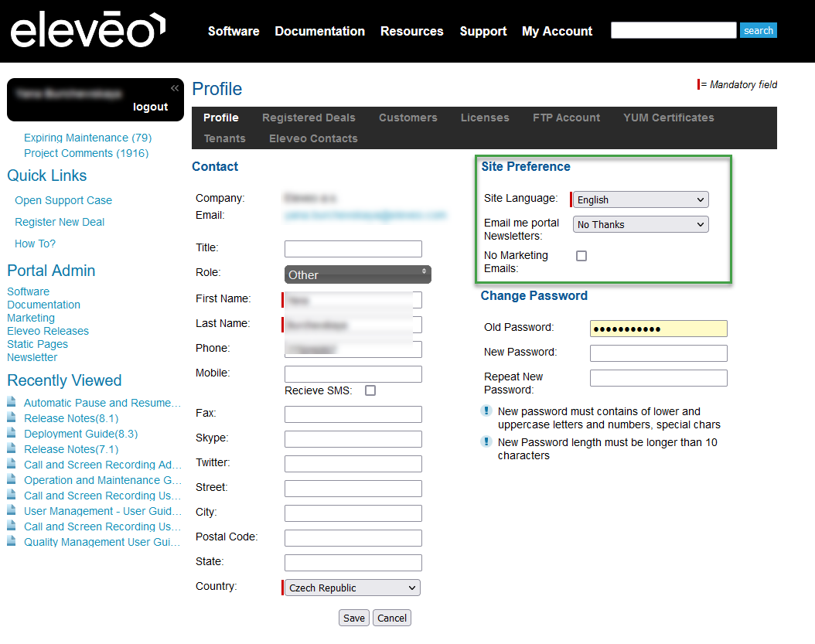Click the document icon beside Quality Management User Guide
815x644 pixels.
tap(12, 541)
